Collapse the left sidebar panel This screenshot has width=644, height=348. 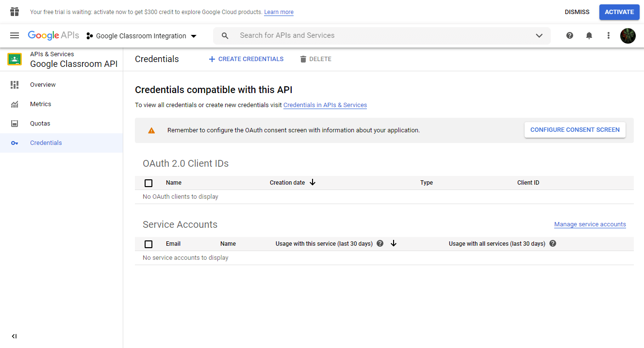coord(14,336)
